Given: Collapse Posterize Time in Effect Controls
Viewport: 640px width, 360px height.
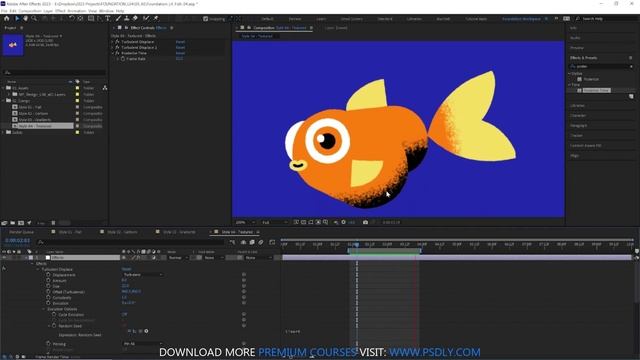Looking at the screenshot, I should [x=113, y=53].
